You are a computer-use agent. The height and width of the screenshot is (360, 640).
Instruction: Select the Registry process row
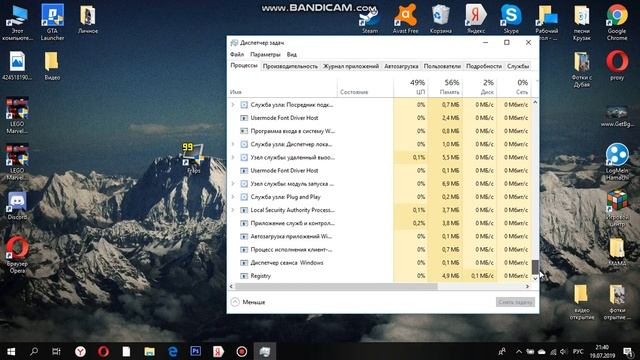380,276
